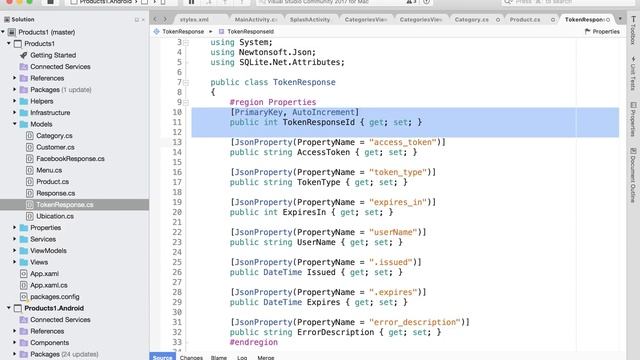This screenshot has width=640, height=360.
Task: Navigate forward with the right arrow
Action: click(165, 19)
